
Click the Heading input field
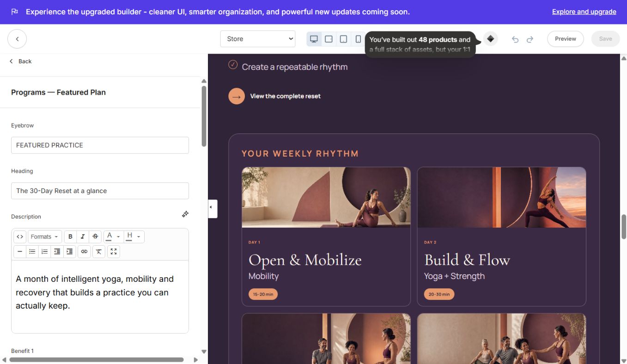click(x=100, y=191)
